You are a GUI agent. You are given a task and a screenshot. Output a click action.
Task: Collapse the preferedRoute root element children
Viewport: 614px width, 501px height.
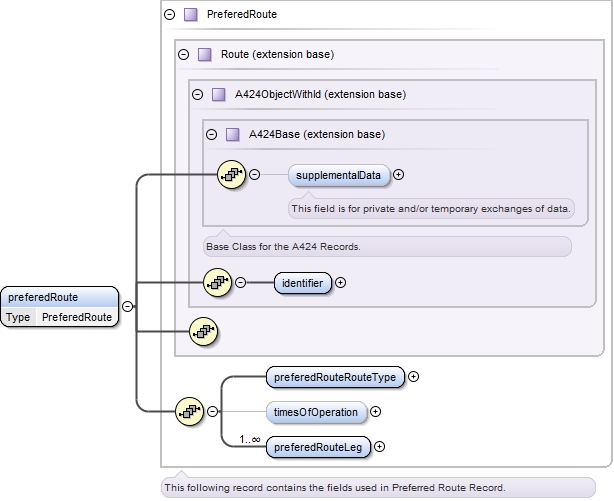(129, 306)
